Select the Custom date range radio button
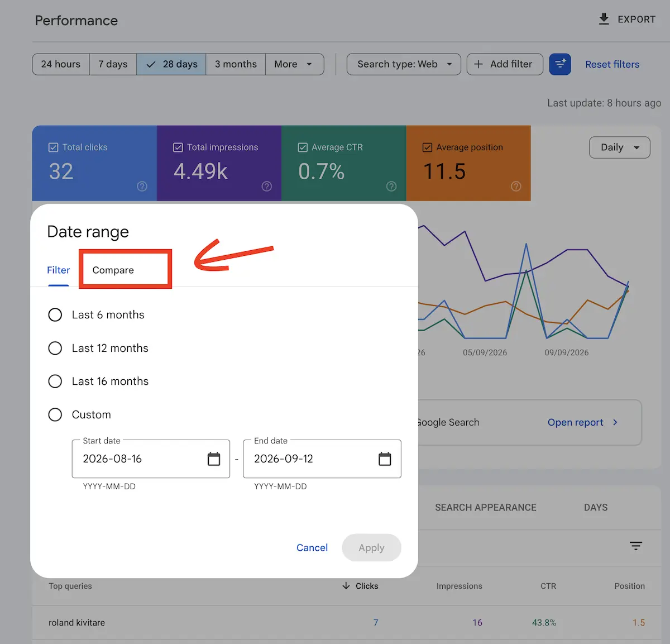This screenshot has width=670, height=644. click(55, 415)
